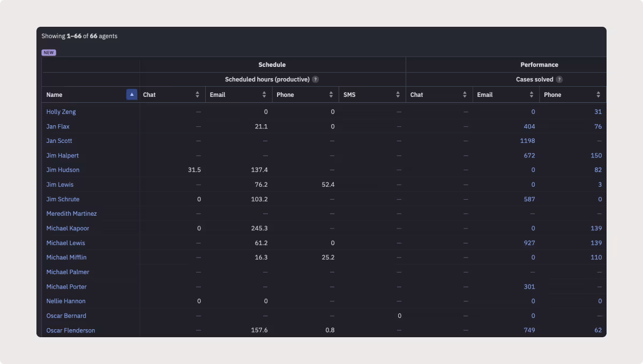Image resolution: width=643 pixels, height=364 pixels.
Task: Click Jan Scott's 1198 email cases solved
Action: point(528,141)
